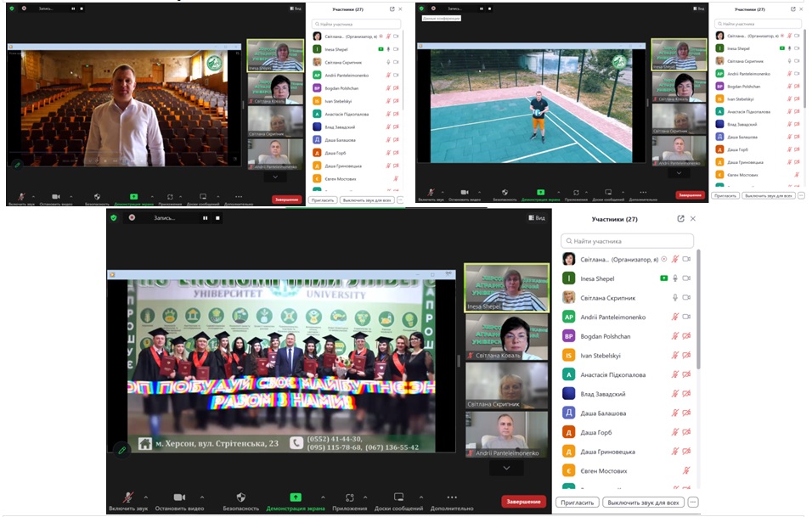This screenshot has width=812, height=517.
Task: Open Apps (Приложения) icon in largest bottom window
Action: pos(350,497)
